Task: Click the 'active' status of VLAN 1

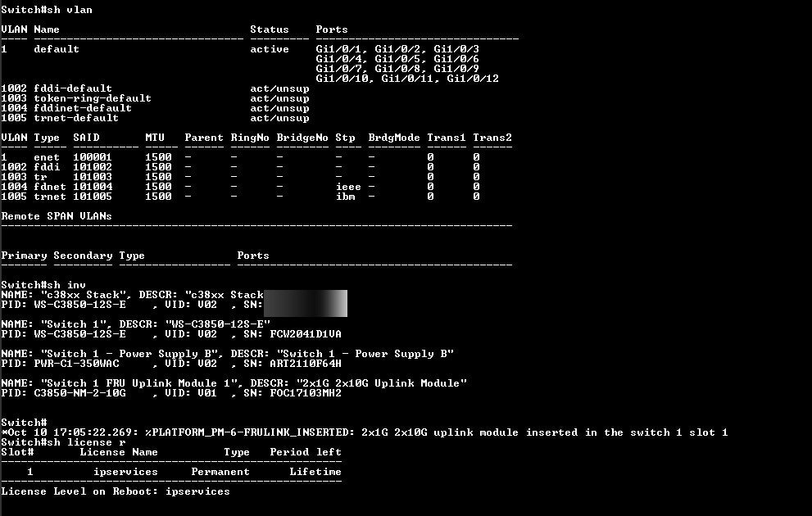Action: coord(270,49)
